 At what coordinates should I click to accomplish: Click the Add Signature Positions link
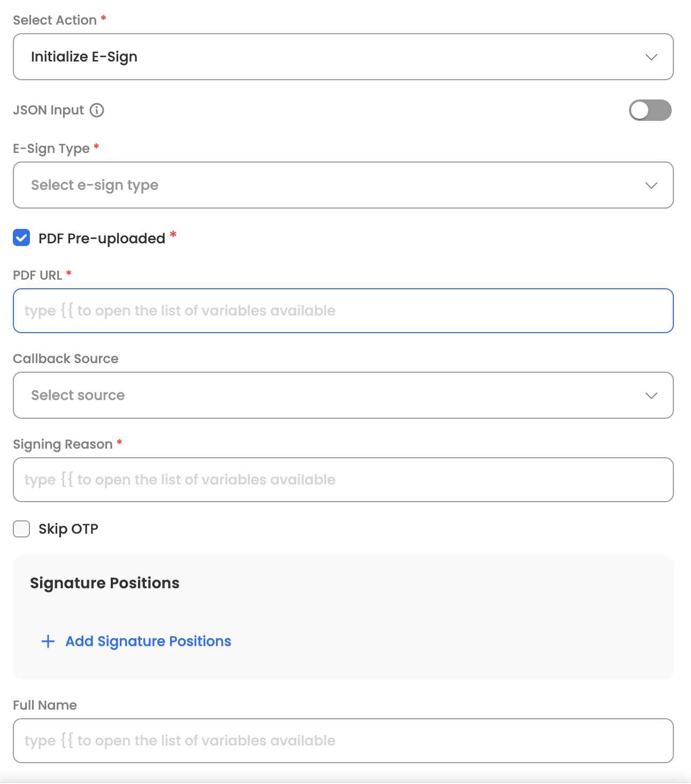[x=148, y=641]
